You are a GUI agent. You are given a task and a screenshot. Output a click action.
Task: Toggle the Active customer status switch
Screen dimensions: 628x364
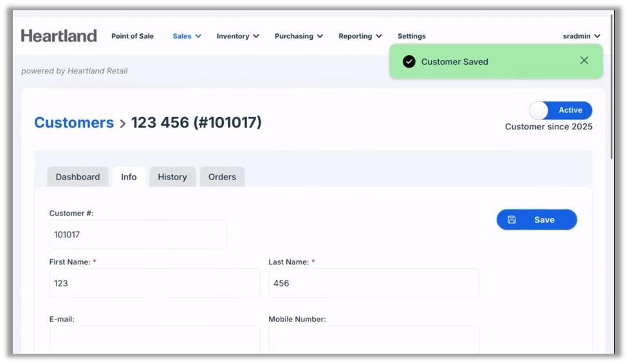pyautogui.click(x=560, y=111)
